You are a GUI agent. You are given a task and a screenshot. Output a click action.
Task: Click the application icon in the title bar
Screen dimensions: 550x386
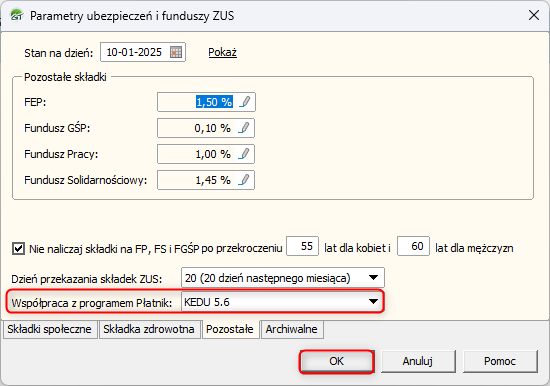(16, 15)
